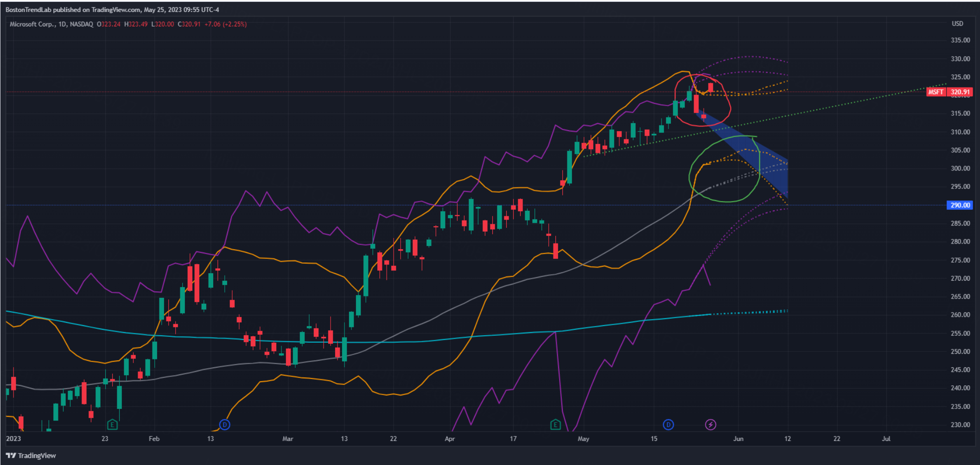Screen dimensions: 980x465
Task: Click the high value H323.49
Action: point(136,24)
